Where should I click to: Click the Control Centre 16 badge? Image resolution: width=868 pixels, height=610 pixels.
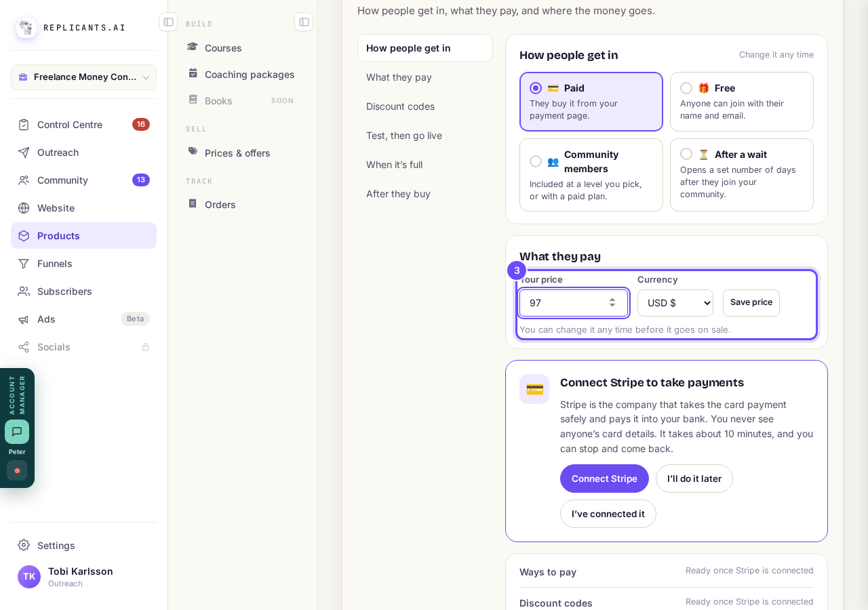pos(141,125)
